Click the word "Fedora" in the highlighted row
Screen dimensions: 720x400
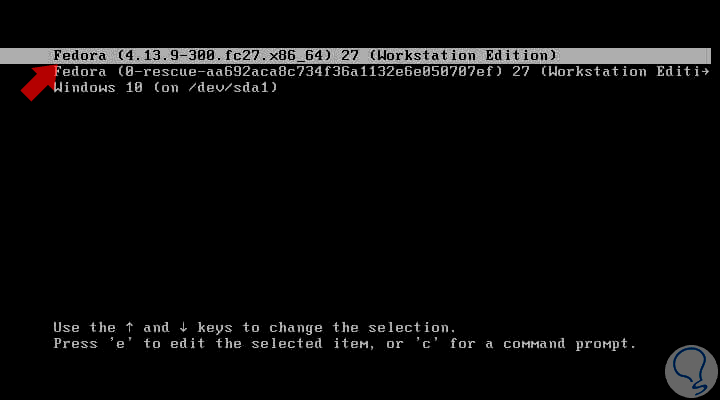point(80,56)
